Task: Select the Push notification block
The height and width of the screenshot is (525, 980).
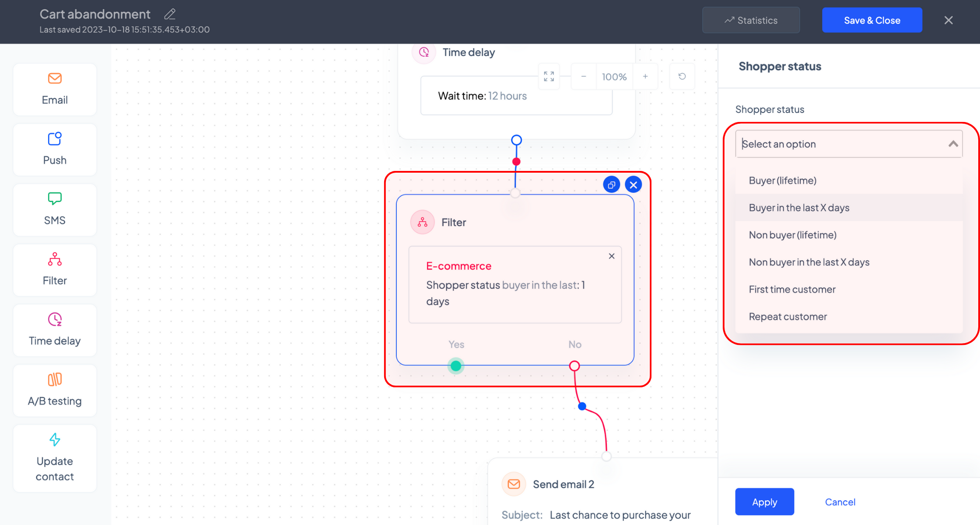Action: pyautogui.click(x=55, y=150)
